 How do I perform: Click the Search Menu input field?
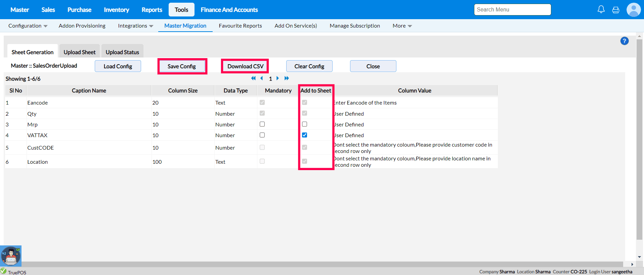tap(512, 10)
